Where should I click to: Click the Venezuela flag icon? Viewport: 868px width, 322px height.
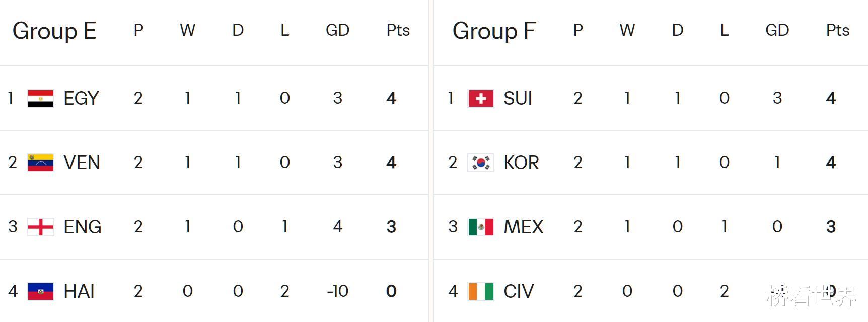click(41, 163)
